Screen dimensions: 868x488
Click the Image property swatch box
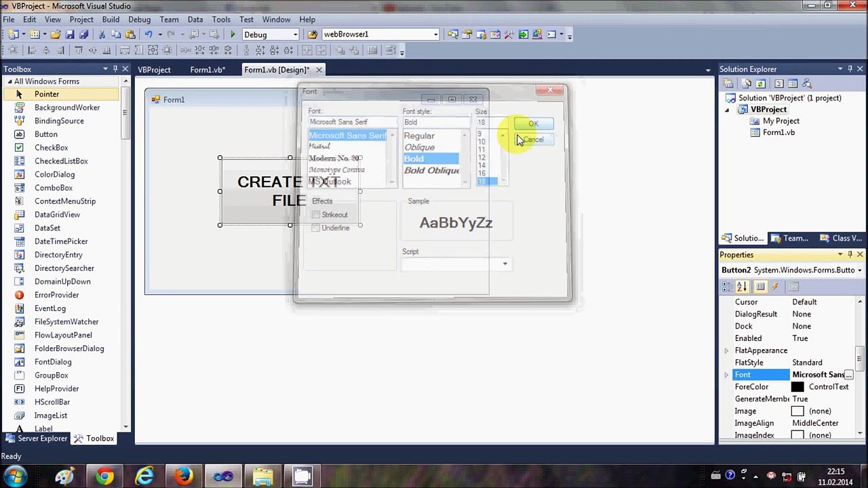click(x=797, y=411)
